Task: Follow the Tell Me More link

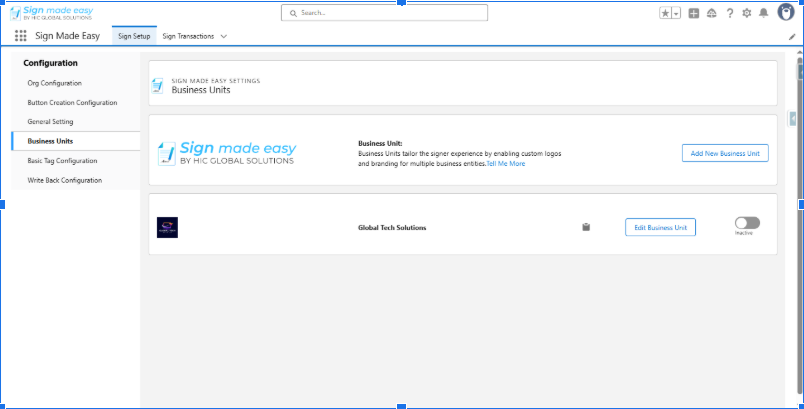Action: 506,164
